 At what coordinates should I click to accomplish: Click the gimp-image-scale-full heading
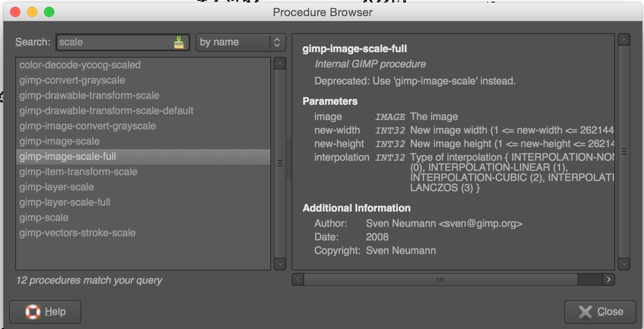(x=355, y=49)
